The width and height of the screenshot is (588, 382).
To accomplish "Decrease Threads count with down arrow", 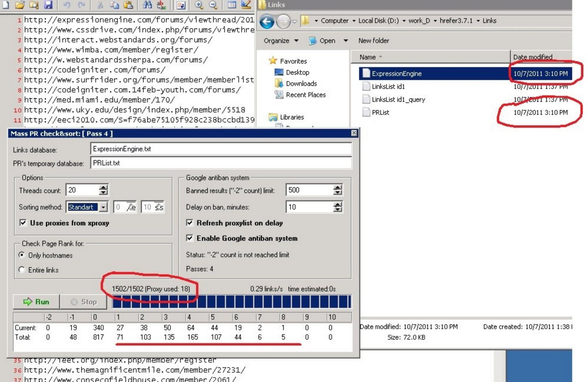I will coord(103,192).
